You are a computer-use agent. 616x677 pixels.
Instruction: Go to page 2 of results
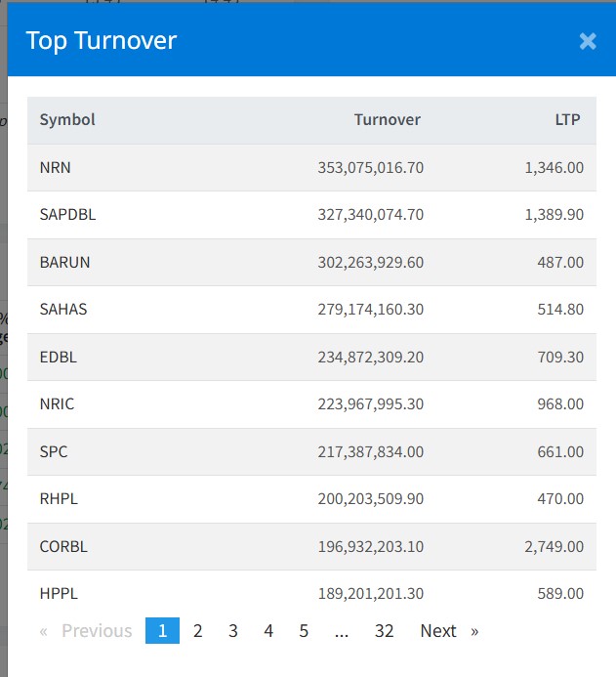pos(197,631)
